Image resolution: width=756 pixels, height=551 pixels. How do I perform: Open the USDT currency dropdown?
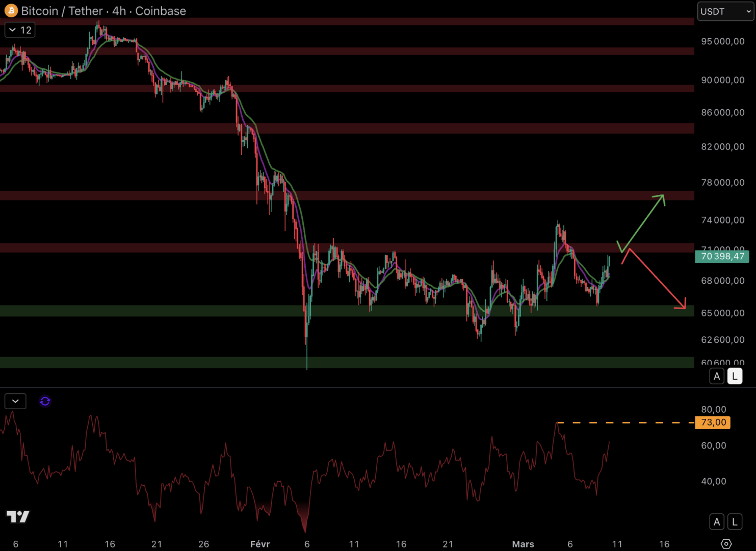[725, 11]
